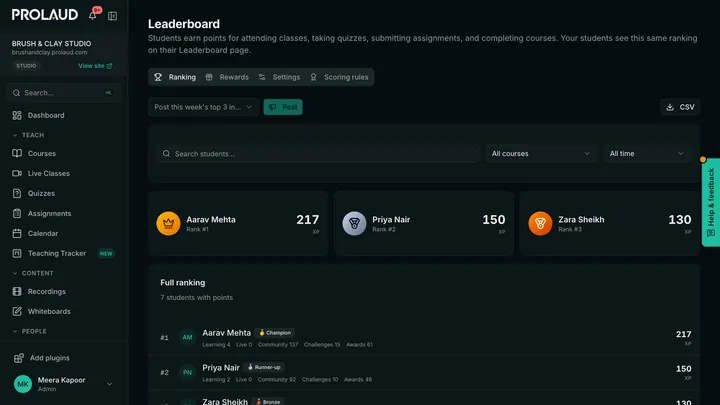Select Priya Nair's Rank #2 card

[424, 223]
